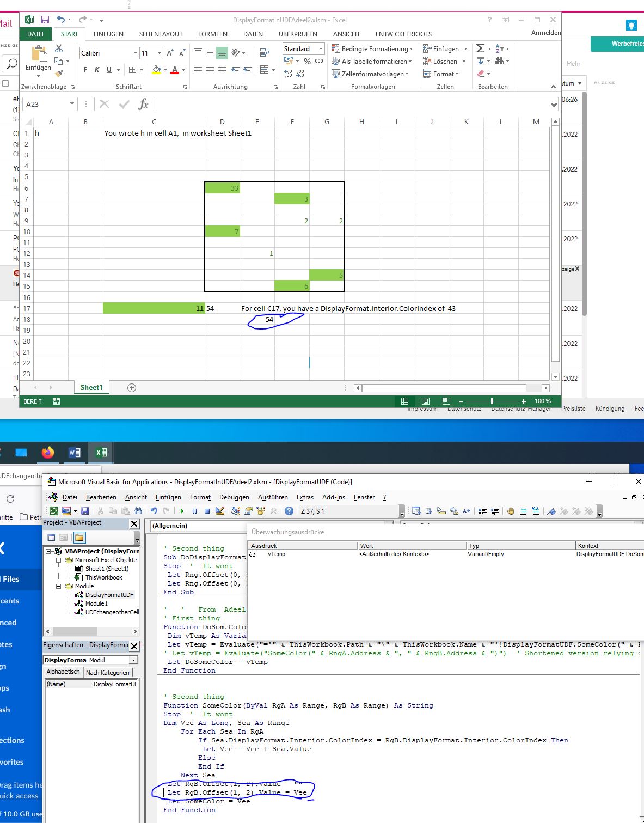Click the eraser Clear icon in Bearbeiten group
Viewport: 644px width, 823px height.
[481, 74]
